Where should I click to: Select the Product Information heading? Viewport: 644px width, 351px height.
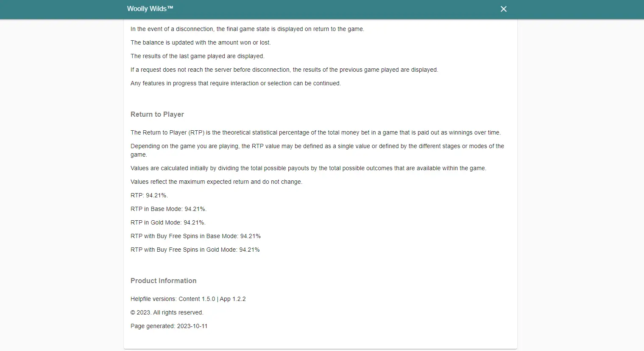(164, 281)
